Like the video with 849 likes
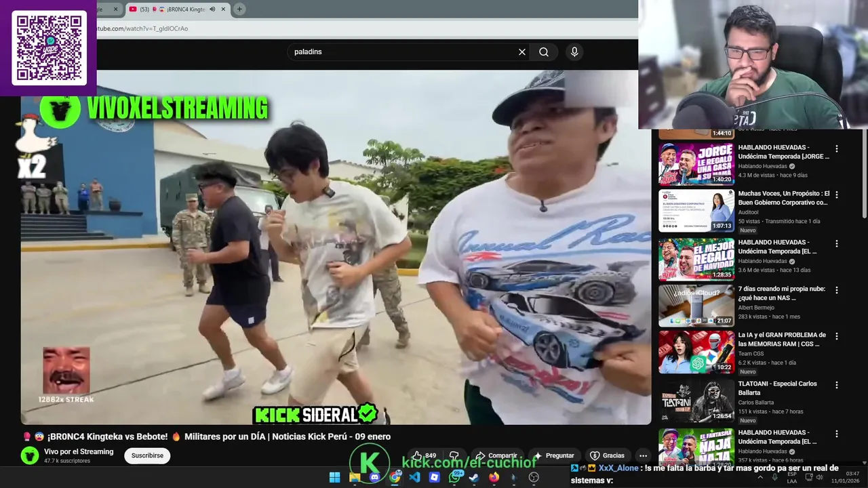Image resolution: width=868 pixels, height=488 pixels. 424,455
